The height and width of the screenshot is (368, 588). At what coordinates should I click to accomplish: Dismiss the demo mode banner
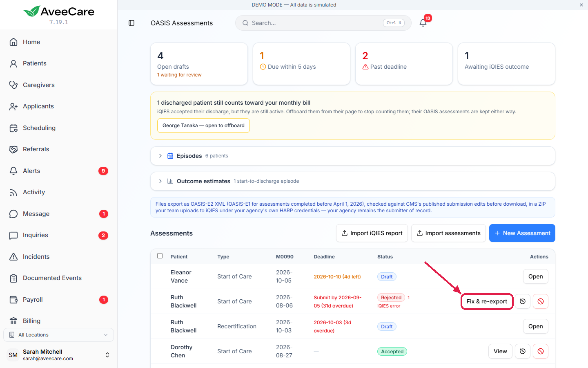coord(581,5)
